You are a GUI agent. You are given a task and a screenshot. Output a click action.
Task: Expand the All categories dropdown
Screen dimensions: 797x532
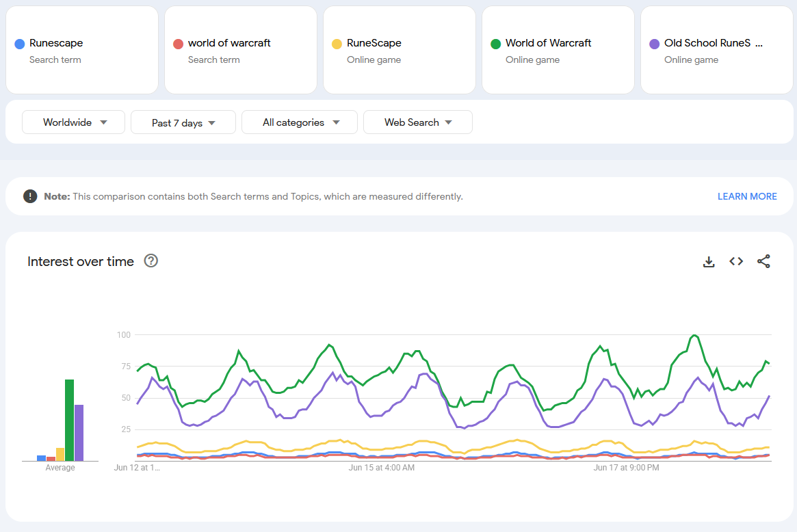pos(300,122)
